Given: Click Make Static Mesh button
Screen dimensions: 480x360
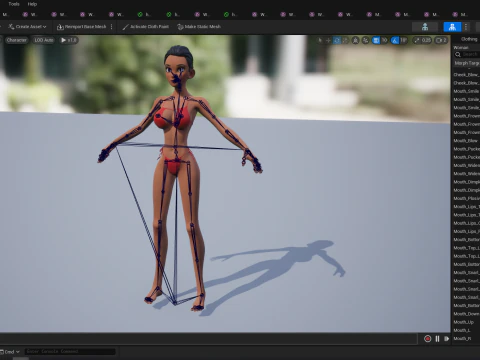Looking at the screenshot, I should click(199, 27).
